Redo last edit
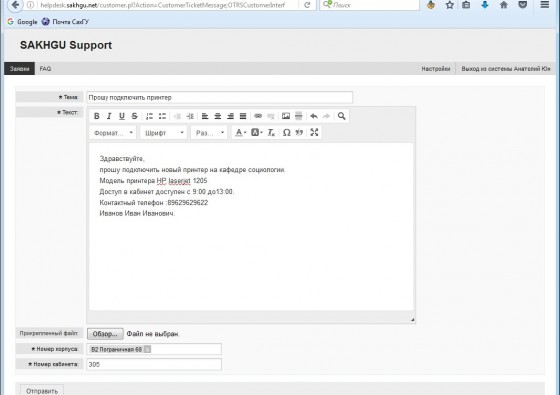Screen dimensions: 560x395 [326, 116]
